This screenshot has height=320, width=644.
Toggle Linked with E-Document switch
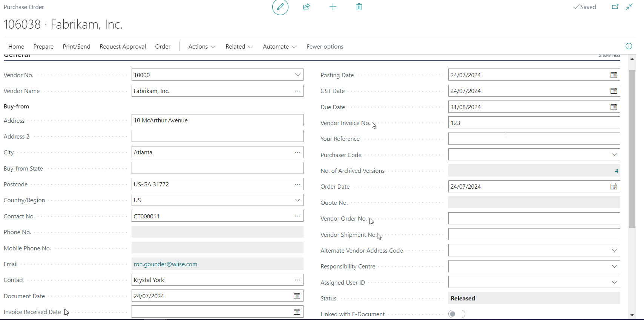tap(457, 314)
